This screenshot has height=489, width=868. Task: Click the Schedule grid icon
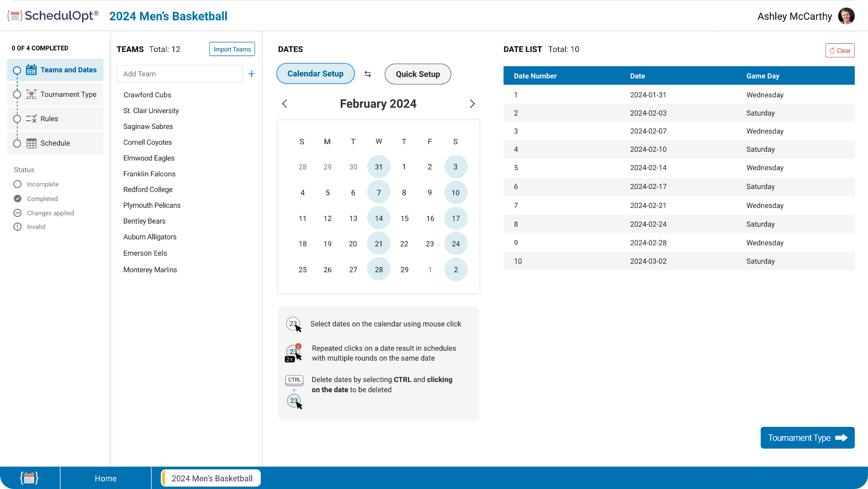31,143
